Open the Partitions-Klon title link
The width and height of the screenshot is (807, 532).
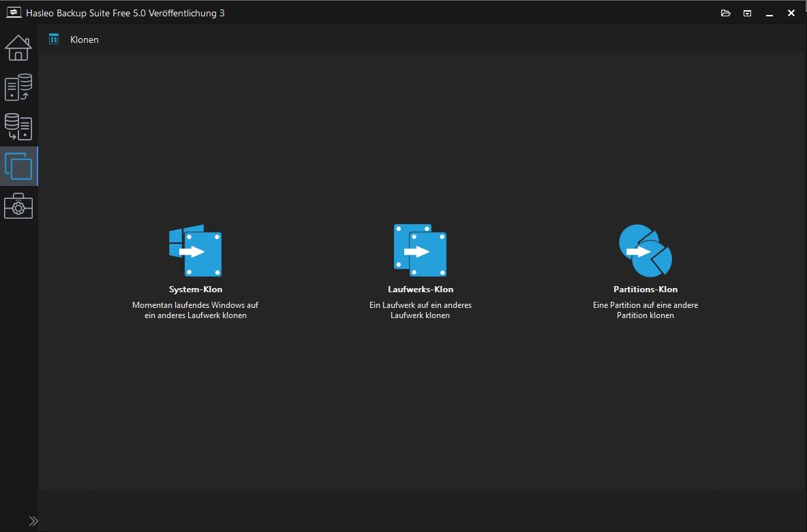tap(645, 289)
